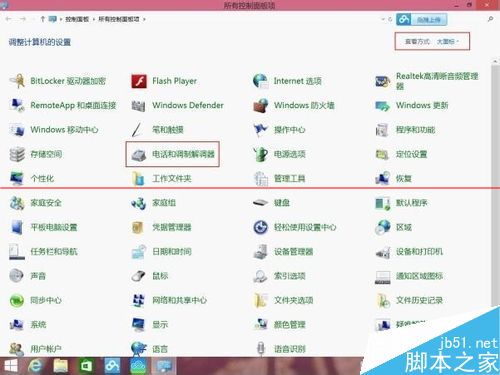Open 默认程序 icon
Image resolution: width=500 pixels, height=375 pixels.
pyautogui.click(x=382, y=203)
